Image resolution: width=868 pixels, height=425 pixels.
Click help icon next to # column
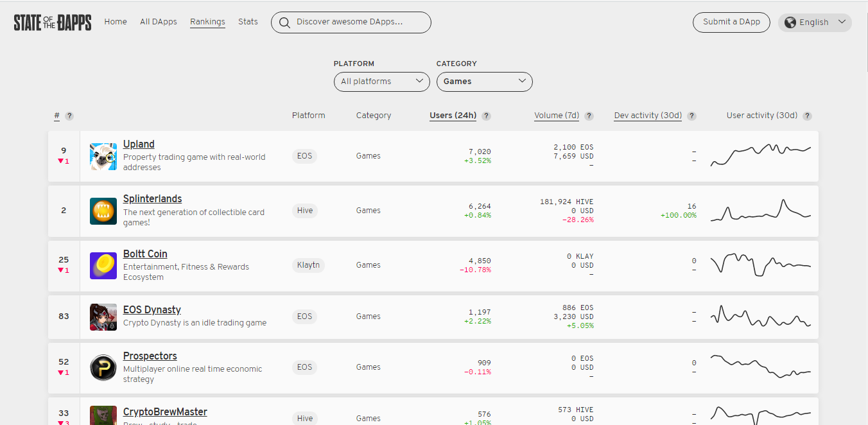click(x=69, y=116)
